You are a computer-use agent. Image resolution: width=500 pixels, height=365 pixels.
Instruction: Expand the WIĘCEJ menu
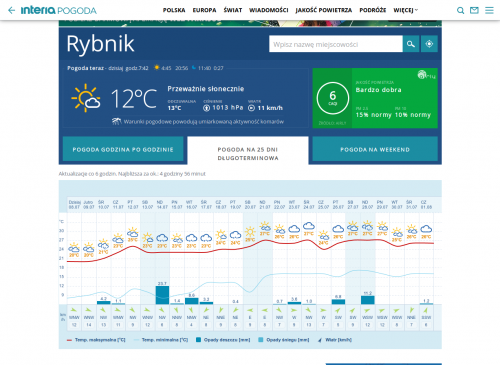405,10
